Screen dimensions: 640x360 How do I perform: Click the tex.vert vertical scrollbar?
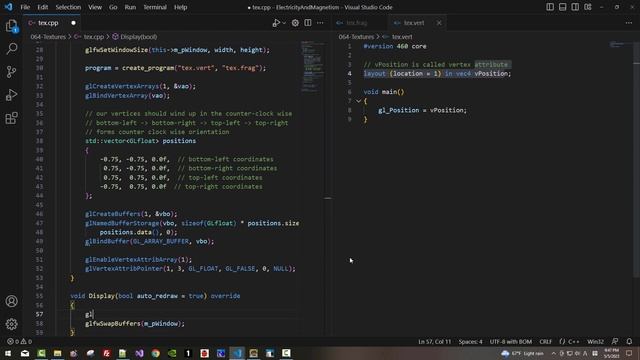tap(636, 159)
